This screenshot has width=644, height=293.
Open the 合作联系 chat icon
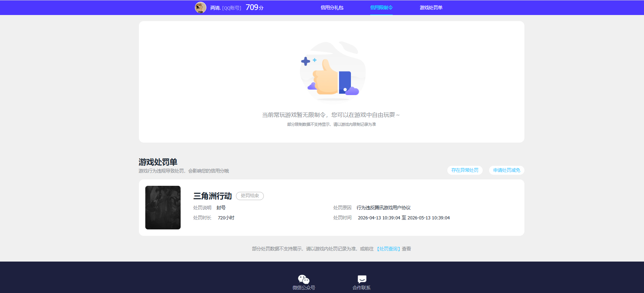pos(362,279)
